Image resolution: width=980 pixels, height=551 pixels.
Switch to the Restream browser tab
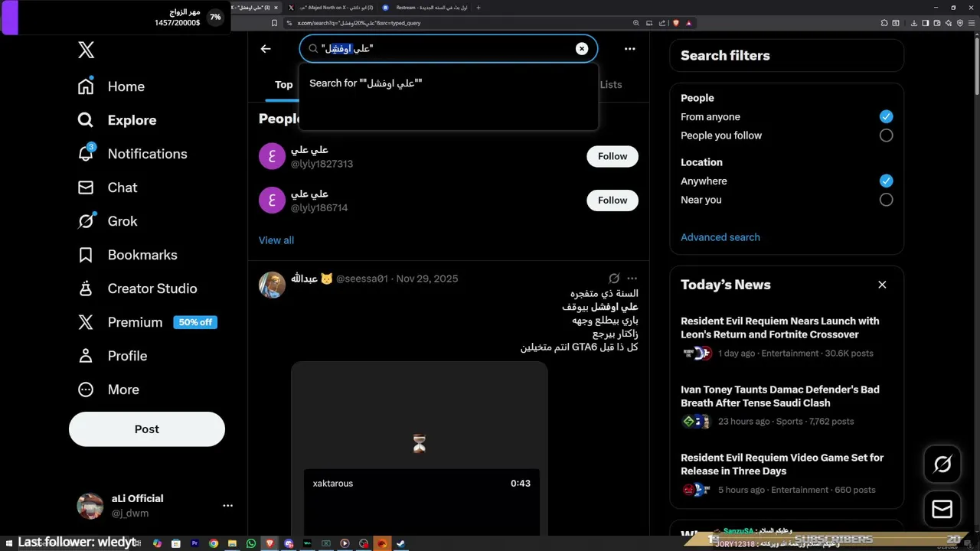click(425, 8)
